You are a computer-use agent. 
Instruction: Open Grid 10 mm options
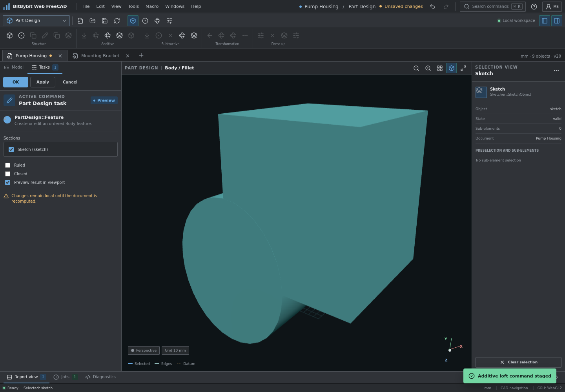pyautogui.click(x=175, y=350)
